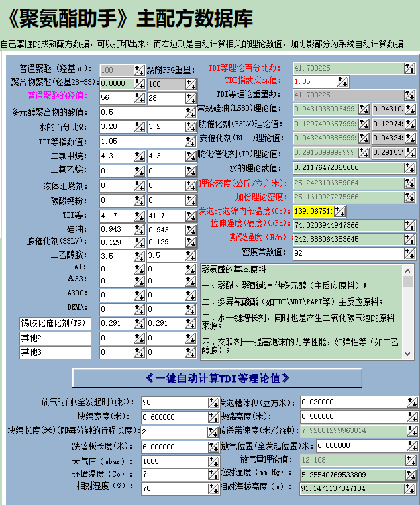The height and width of the screenshot is (505, 420).
Task: Click spinner arrows next to 放气时间 field
Action: pyautogui.click(x=213, y=402)
